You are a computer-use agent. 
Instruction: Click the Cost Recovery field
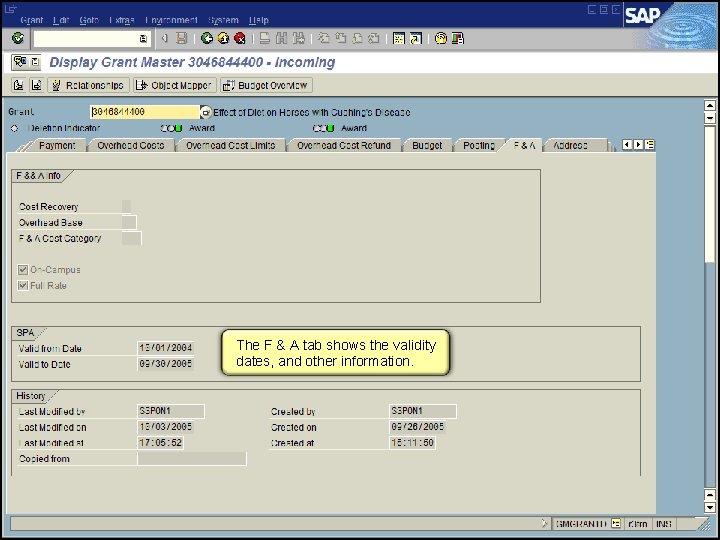126,206
